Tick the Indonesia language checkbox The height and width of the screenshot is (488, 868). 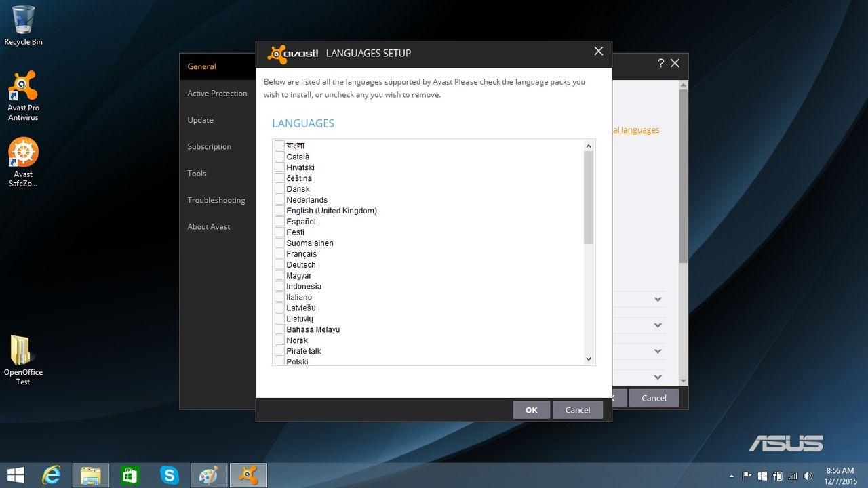pyautogui.click(x=279, y=287)
